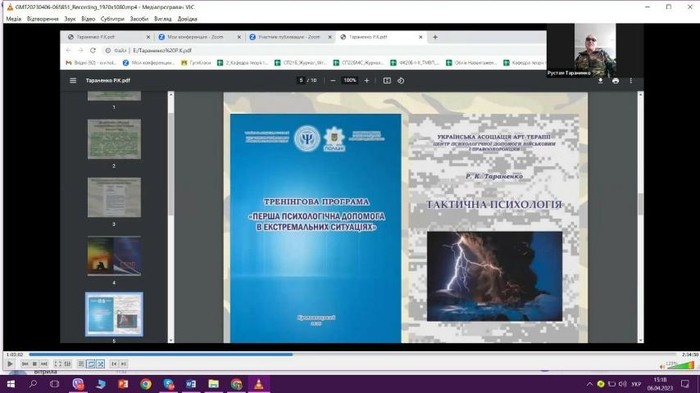700x393 pixels.
Task: Open the Субтитри menu
Action: tap(112, 19)
